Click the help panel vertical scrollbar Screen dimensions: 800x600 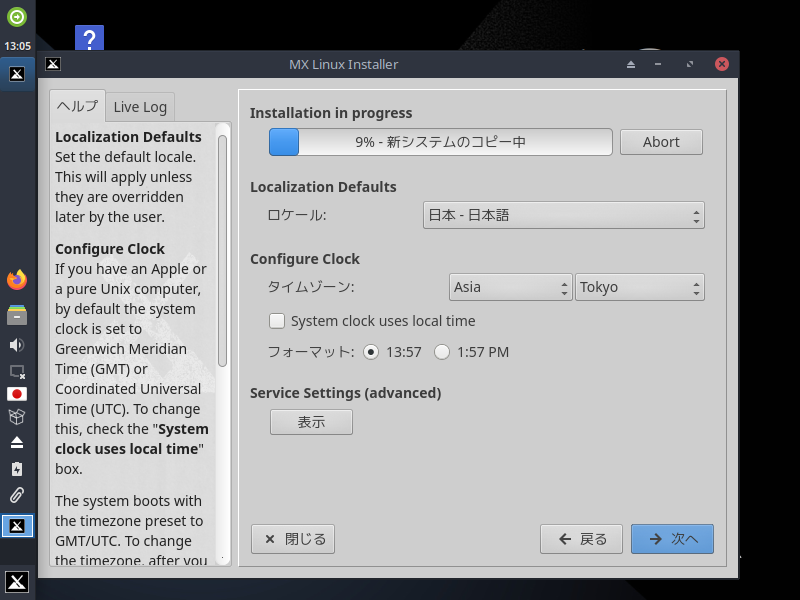coord(222,250)
